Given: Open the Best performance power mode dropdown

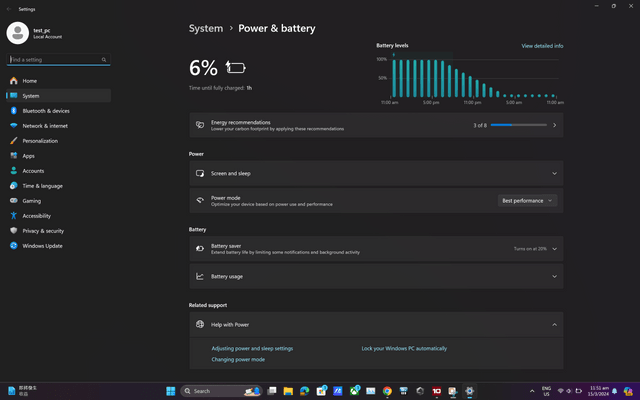Looking at the screenshot, I should click(x=527, y=201).
